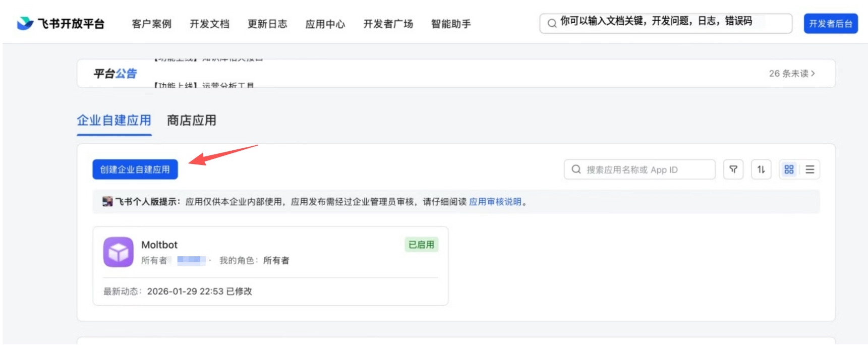The width and height of the screenshot is (868, 345).
Task: Click the 平台公告 heading
Action: click(x=115, y=74)
